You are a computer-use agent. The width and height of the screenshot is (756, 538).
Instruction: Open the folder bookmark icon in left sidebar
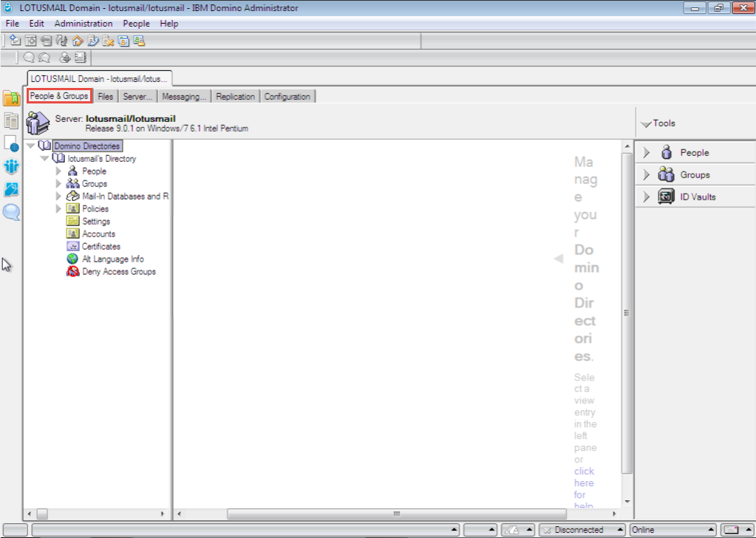click(x=12, y=98)
